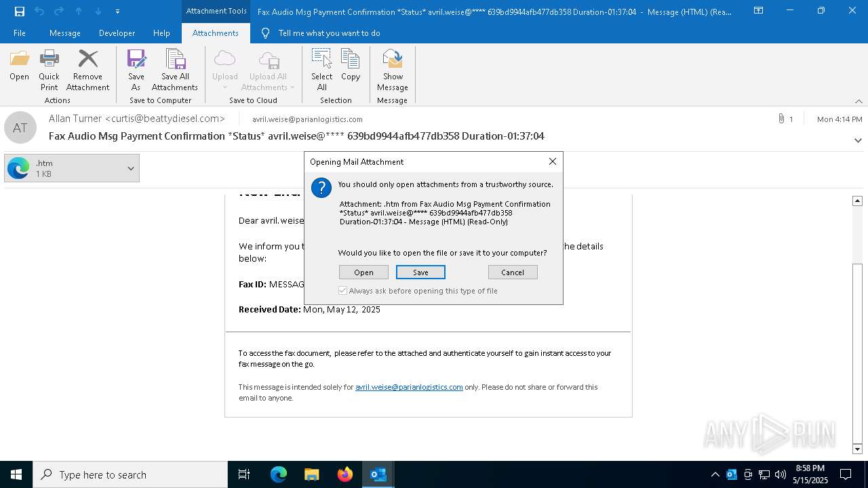Show hidden system tray icons

(715, 474)
